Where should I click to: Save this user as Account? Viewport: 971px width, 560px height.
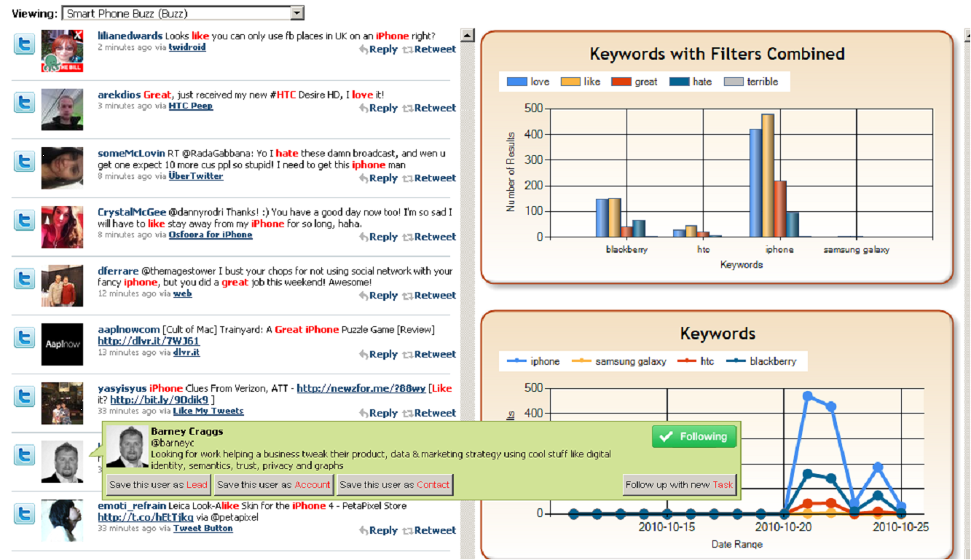point(274,484)
